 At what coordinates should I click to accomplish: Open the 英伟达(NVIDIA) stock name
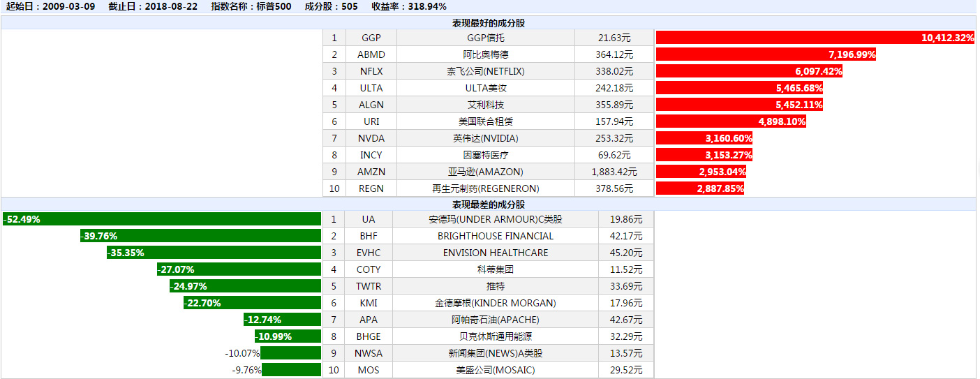click(485, 138)
